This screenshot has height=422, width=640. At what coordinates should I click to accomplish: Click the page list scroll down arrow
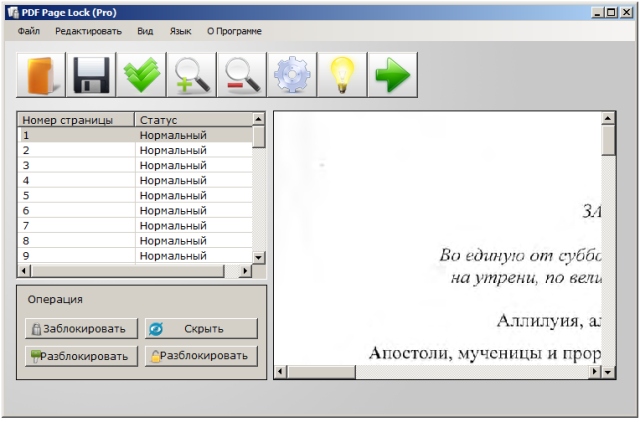point(259,258)
